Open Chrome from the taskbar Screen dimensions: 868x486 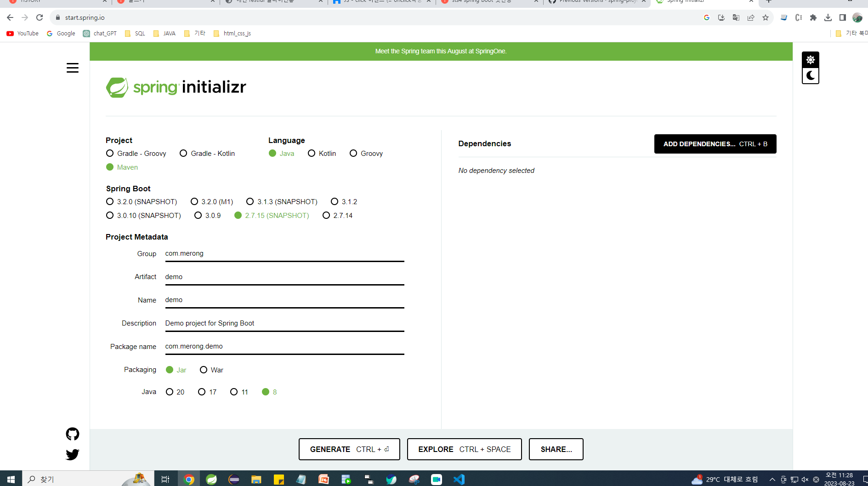coord(189,479)
